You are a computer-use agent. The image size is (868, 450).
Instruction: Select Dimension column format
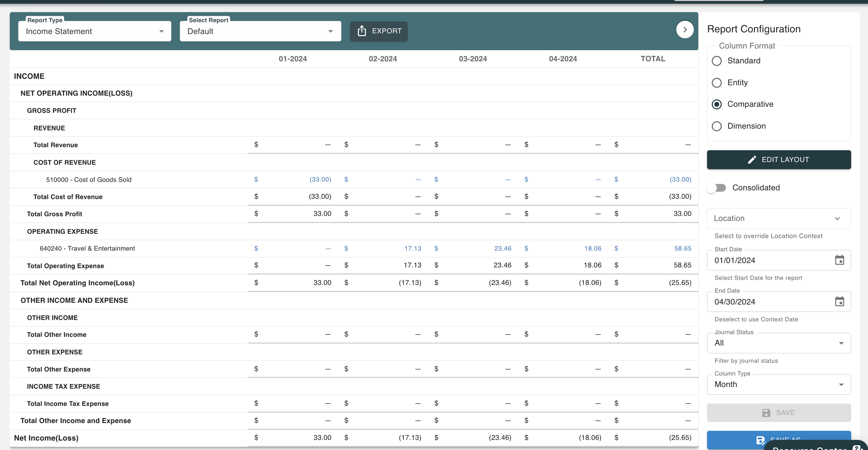point(717,126)
